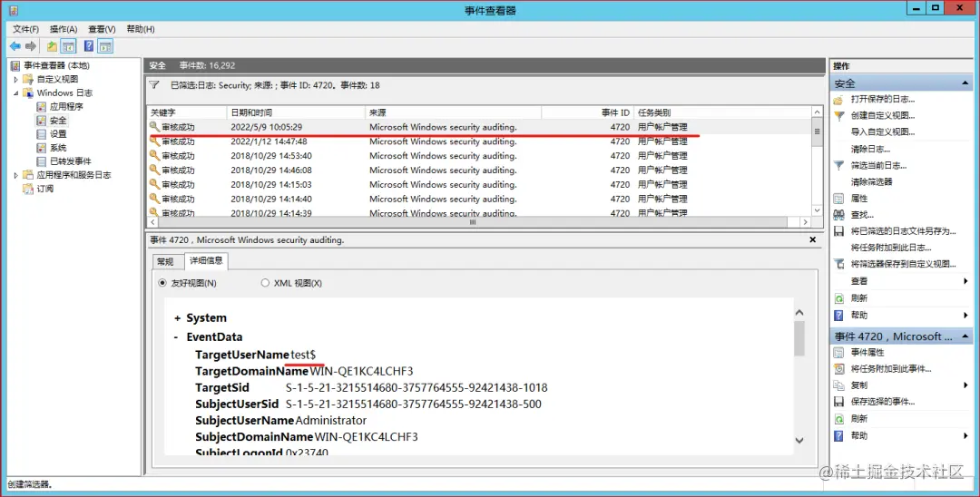Select the XML 视图(X) radio button
The height and width of the screenshot is (497, 980).
[x=265, y=283]
